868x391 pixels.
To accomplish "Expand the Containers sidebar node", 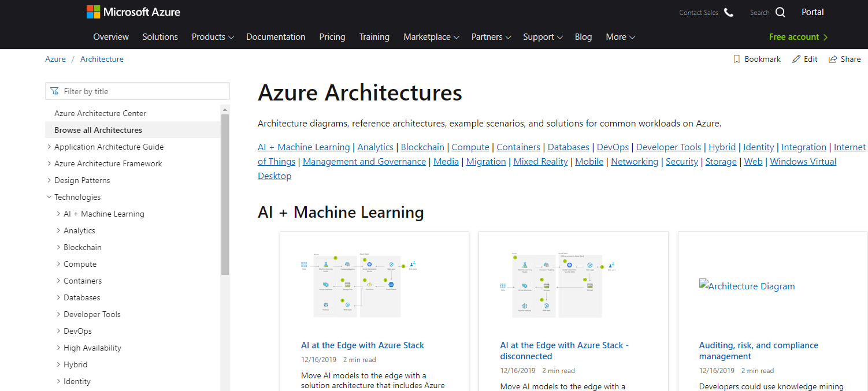I will [x=58, y=281].
